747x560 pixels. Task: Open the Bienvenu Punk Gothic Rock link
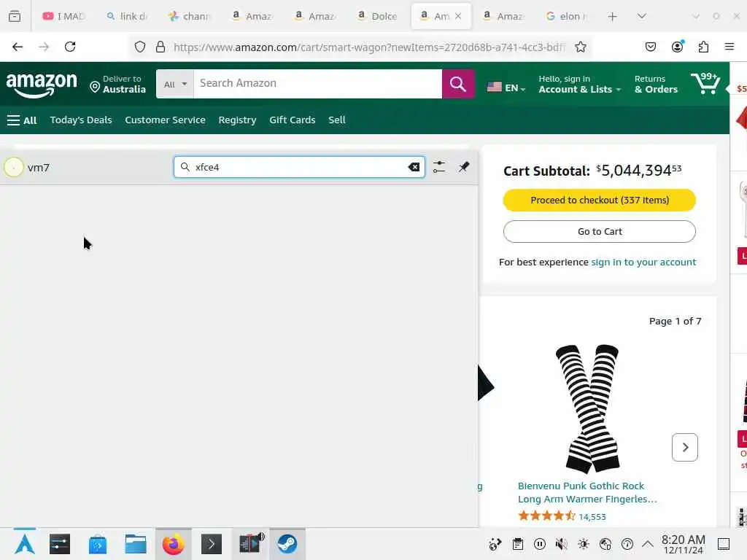pos(587,492)
